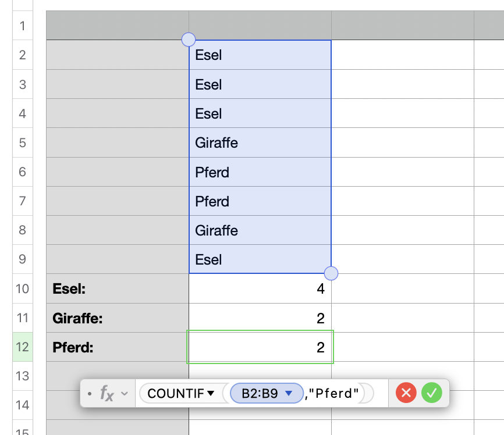Confirm the formula with the green checkmark
The height and width of the screenshot is (435, 504).
431,393
